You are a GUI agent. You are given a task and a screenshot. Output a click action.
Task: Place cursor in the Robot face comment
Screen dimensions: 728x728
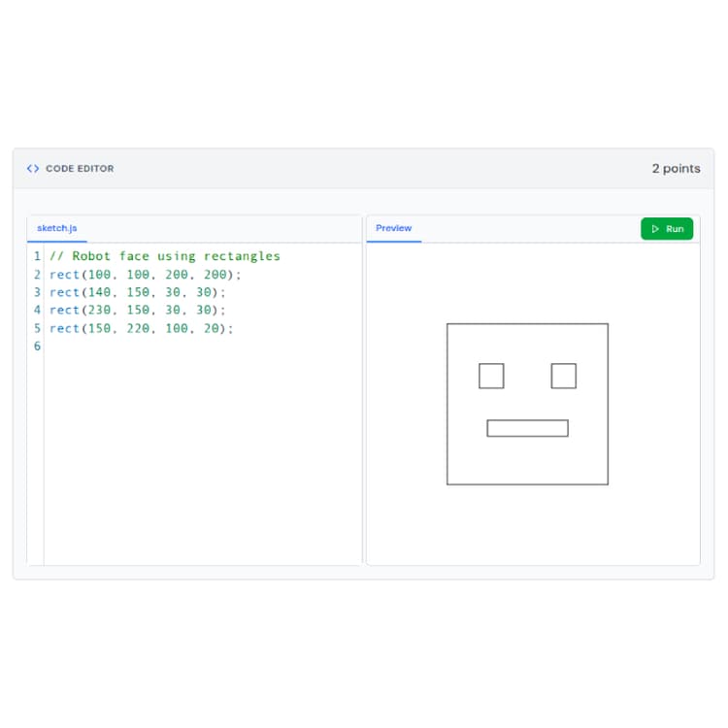click(164, 256)
